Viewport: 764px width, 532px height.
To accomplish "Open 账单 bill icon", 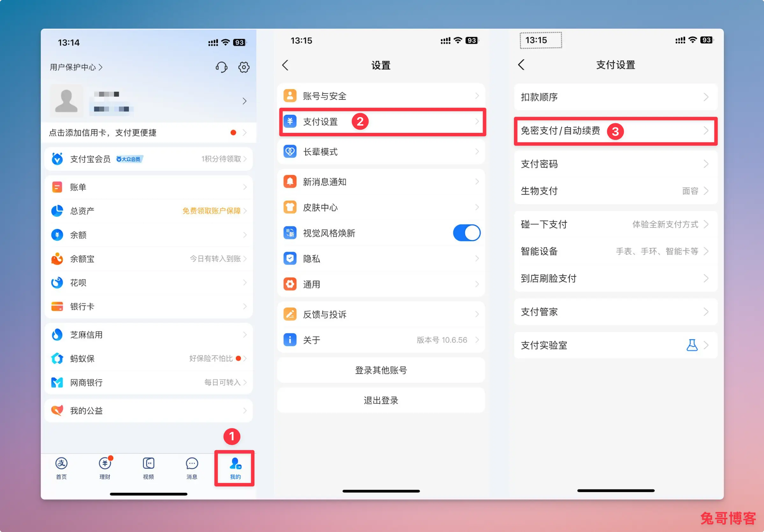I will (x=57, y=187).
